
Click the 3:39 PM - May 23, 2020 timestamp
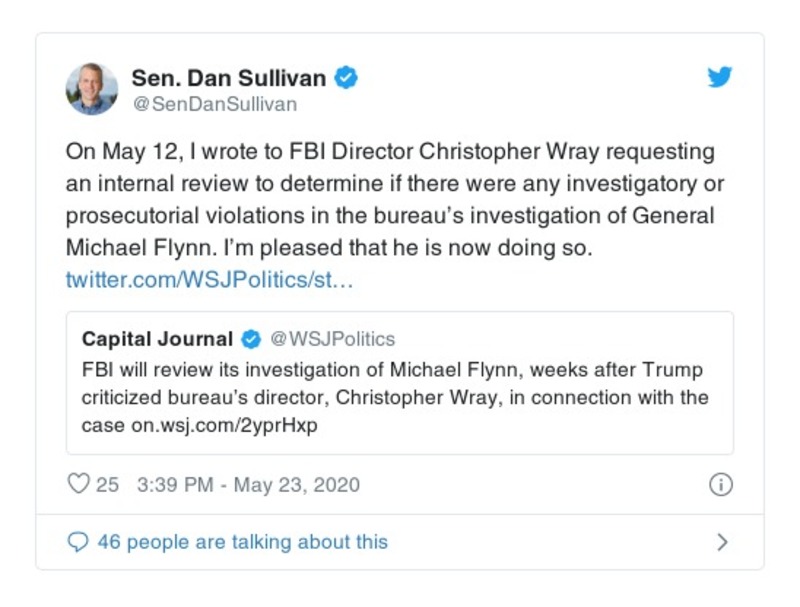coord(248,485)
